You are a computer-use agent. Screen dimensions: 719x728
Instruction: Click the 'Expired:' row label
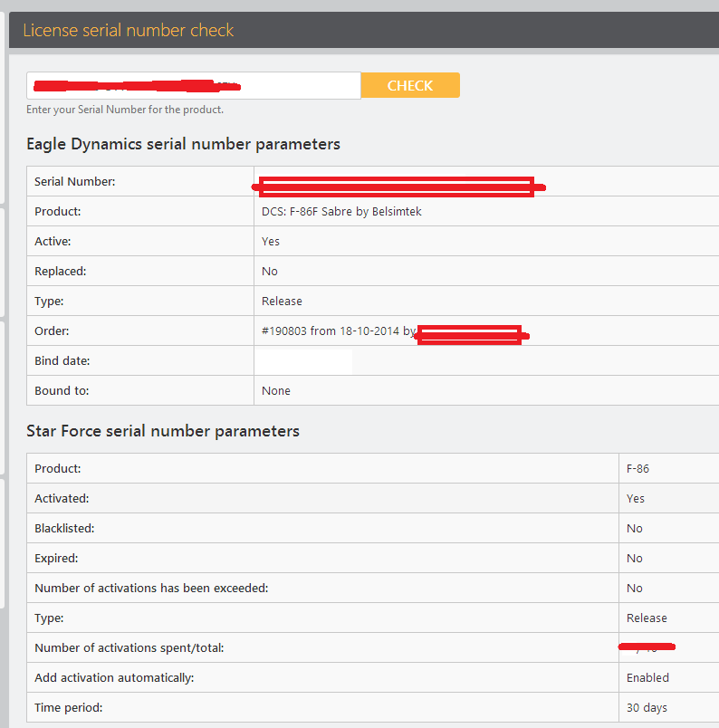pos(56,559)
